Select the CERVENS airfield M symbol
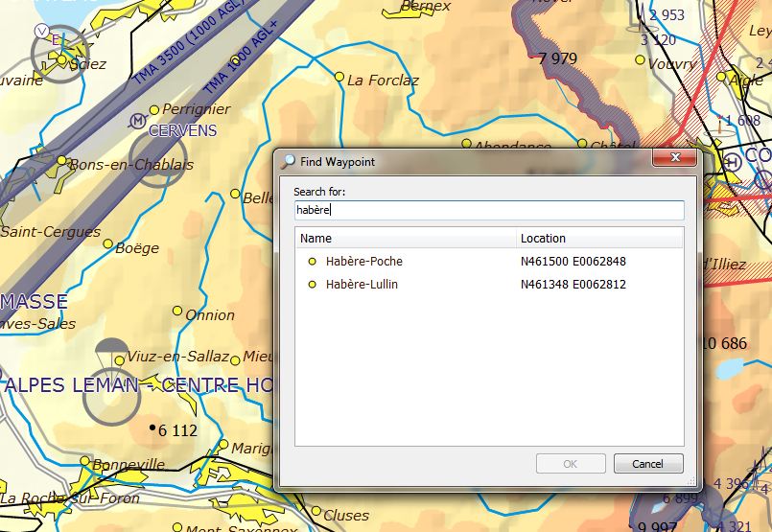Viewport: 772px width, 532px height. 138,120
